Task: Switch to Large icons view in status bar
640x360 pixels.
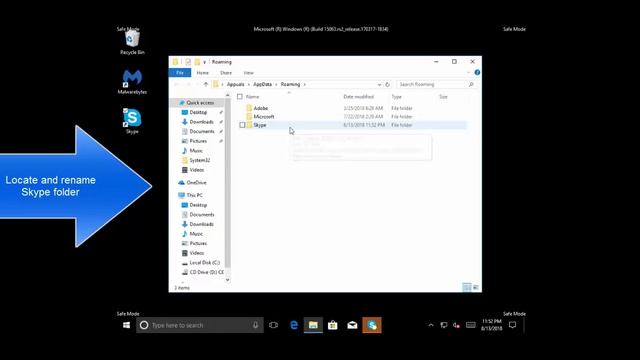Action: [x=475, y=287]
